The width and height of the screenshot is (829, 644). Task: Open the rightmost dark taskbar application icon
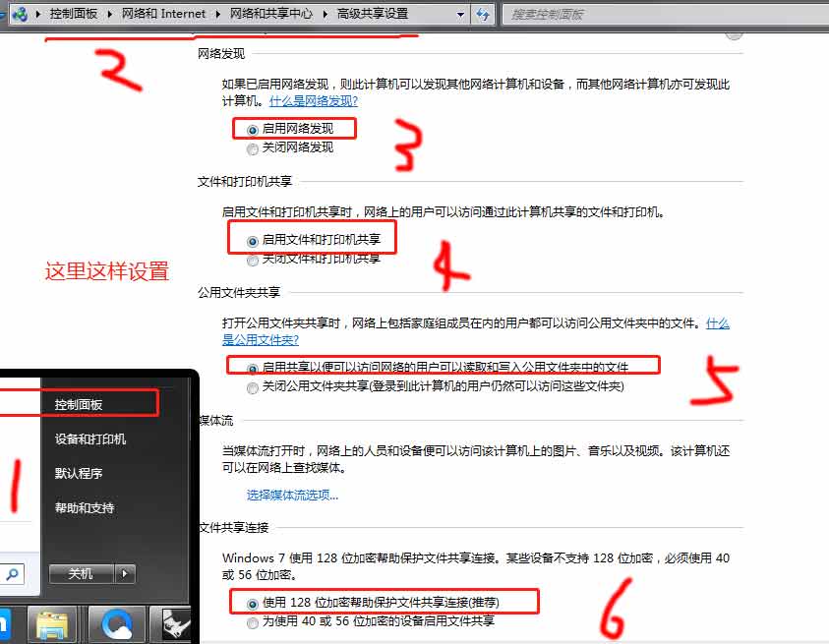174,624
